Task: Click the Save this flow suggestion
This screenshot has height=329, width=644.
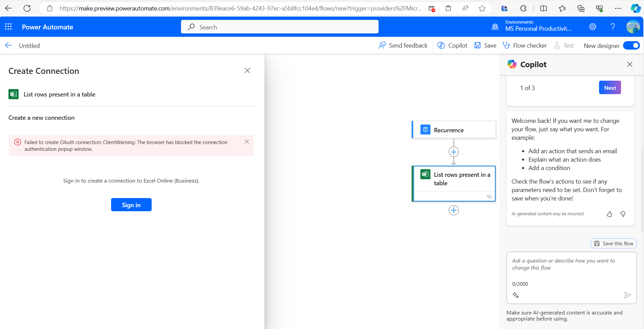Action: [x=614, y=243]
